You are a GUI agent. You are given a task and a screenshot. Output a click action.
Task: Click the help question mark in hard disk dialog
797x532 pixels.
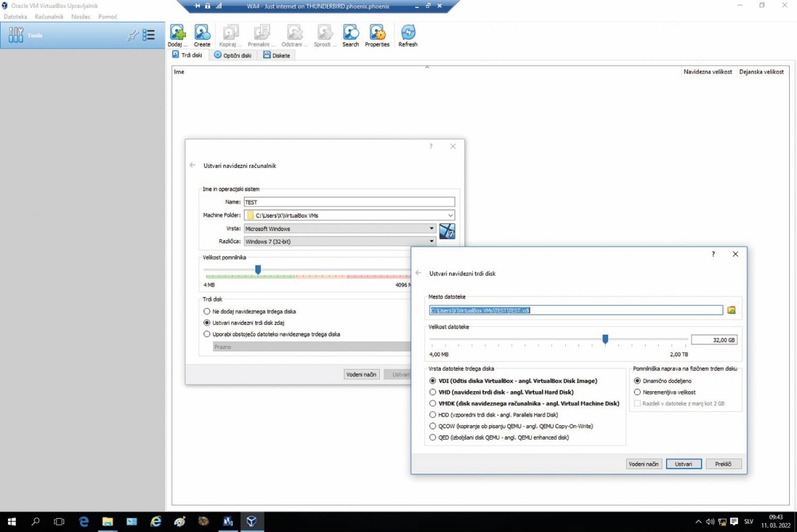coord(713,254)
